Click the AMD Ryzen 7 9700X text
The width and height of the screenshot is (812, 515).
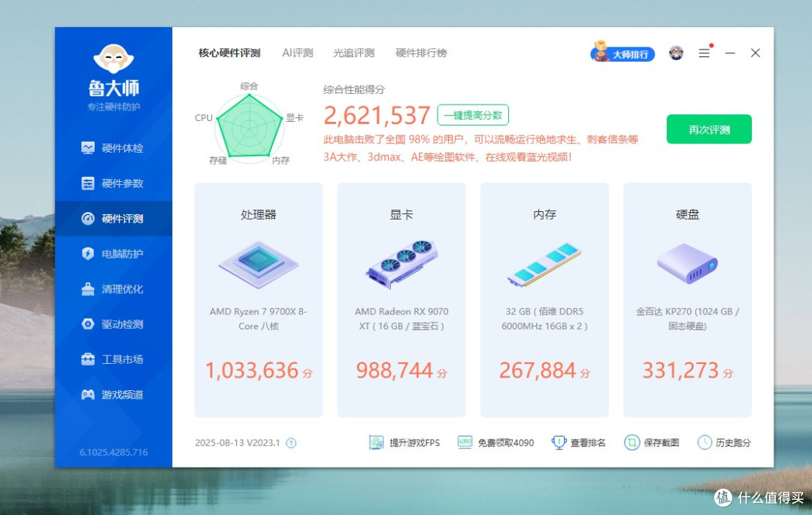click(259, 319)
